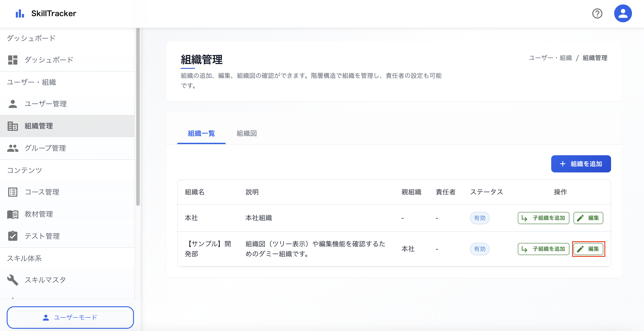Select the ユーザー管理 person icon
This screenshot has height=331, width=644.
pos(13,104)
